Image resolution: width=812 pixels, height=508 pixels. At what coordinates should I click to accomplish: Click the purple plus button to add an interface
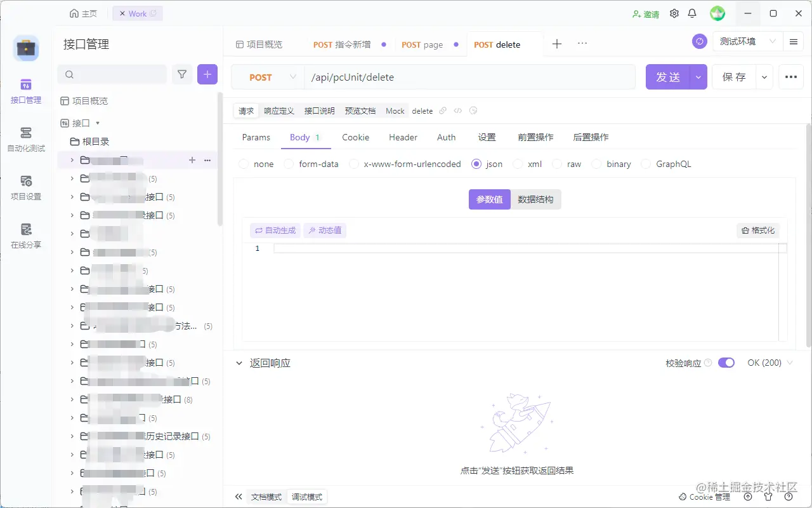point(207,74)
